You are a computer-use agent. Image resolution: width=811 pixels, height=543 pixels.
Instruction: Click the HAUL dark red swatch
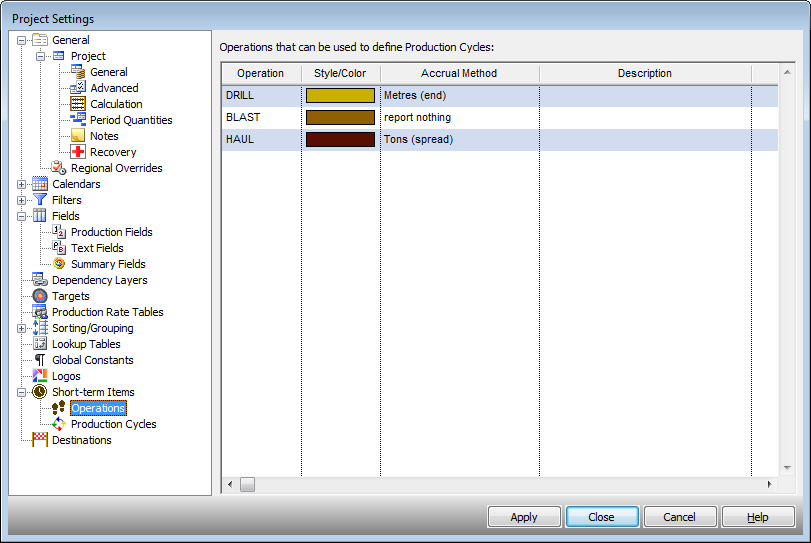tap(340, 140)
